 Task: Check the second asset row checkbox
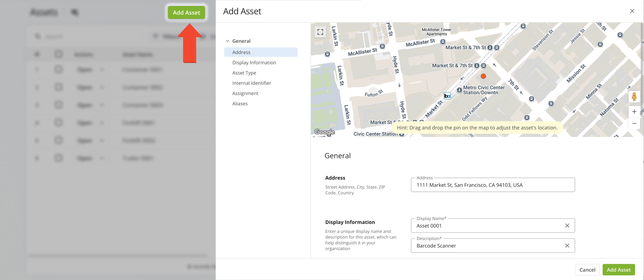[58, 87]
